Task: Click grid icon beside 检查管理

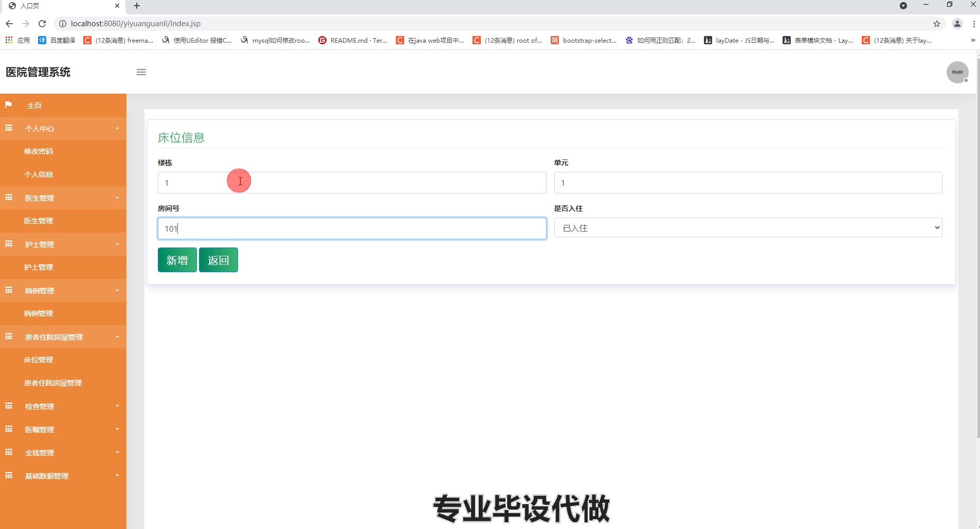Action: pos(9,405)
